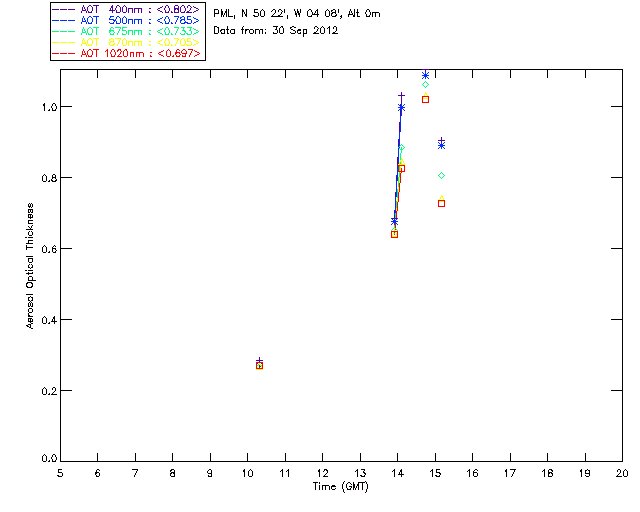640x512 pixels.
Task: Select the green diamond marker near AOT 1.06
Action: (425, 85)
